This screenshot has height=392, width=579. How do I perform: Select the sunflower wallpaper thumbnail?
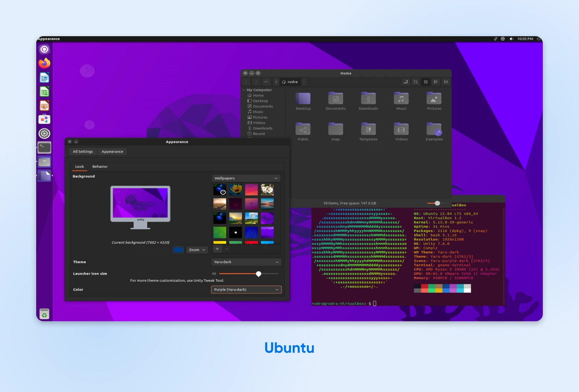(236, 190)
